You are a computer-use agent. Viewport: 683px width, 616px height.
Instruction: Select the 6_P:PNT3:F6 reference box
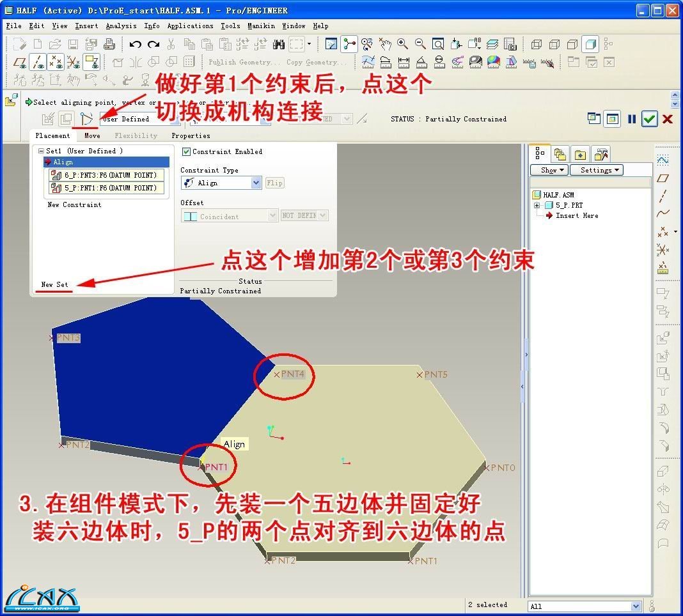click(x=106, y=175)
